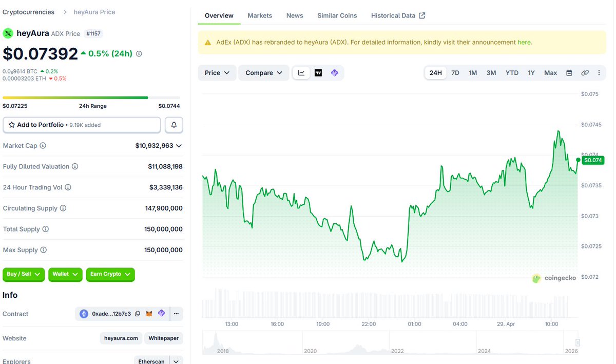
Task: Go to the Cryptocurrencies breadcrumb link
Action: pyautogui.click(x=28, y=12)
